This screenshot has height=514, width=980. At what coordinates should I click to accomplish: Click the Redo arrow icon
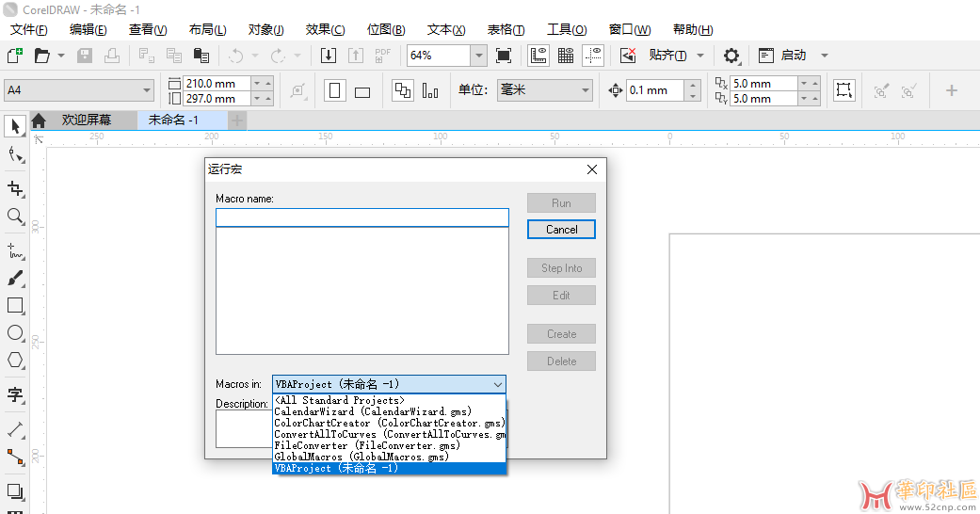(278, 56)
